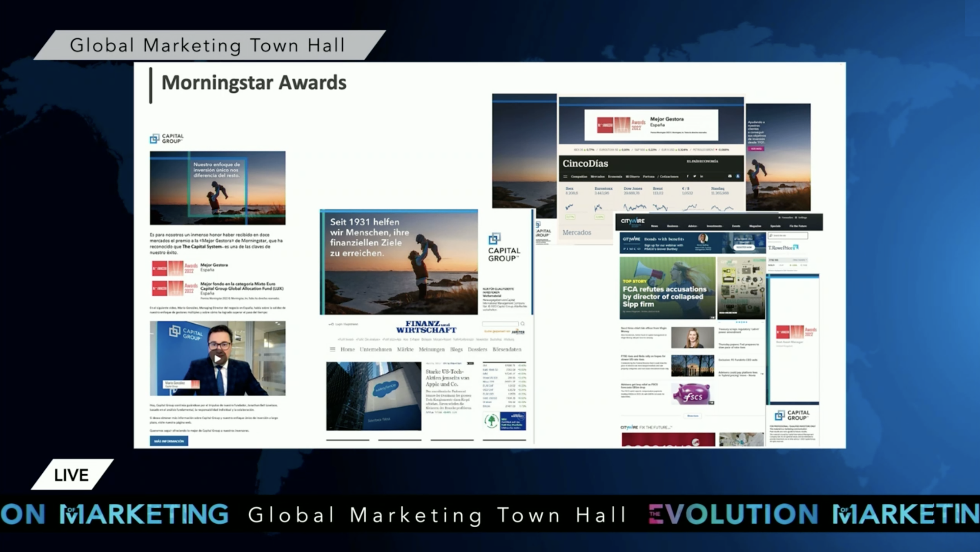980x552 pixels.
Task: Open Cotizaciones in CincoDías navigation
Action: coord(670,177)
